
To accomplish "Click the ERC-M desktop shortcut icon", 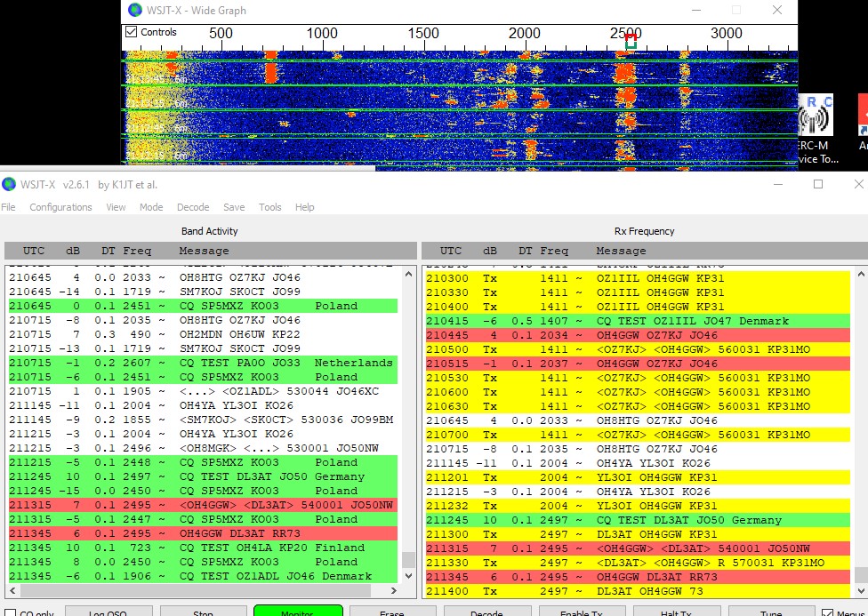I will [816, 116].
